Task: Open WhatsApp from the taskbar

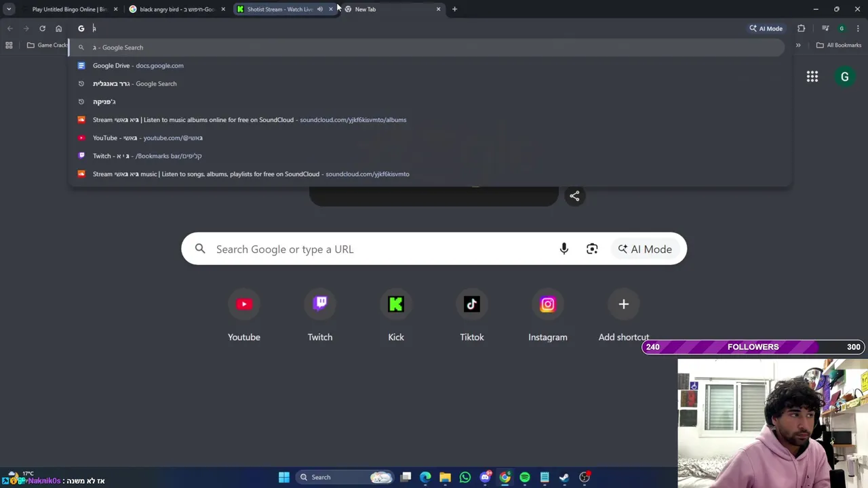Action: tap(465, 477)
